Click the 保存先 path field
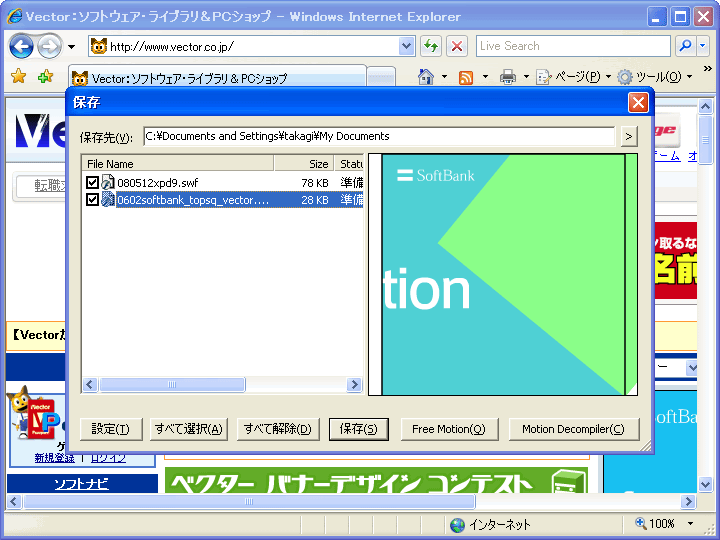Screen dimensions: 720x540 tap(379, 136)
